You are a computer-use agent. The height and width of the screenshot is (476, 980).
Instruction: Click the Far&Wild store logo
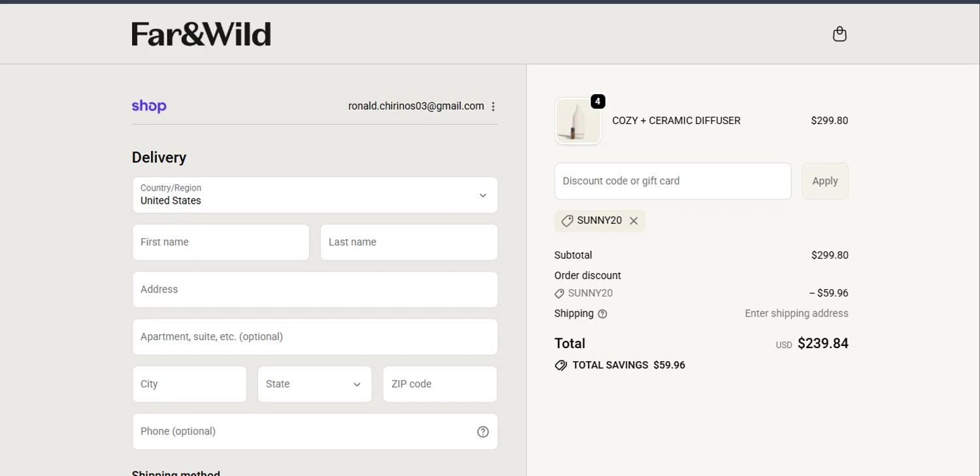[x=201, y=34]
